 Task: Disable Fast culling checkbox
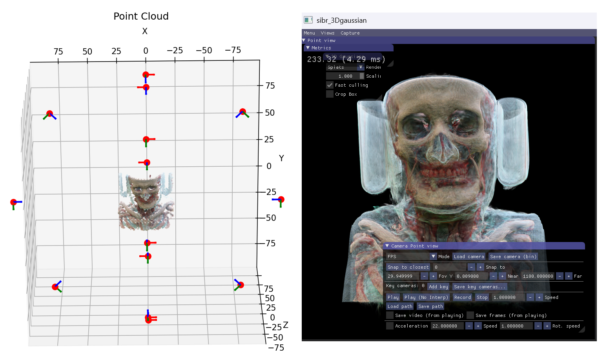(330, 85)
